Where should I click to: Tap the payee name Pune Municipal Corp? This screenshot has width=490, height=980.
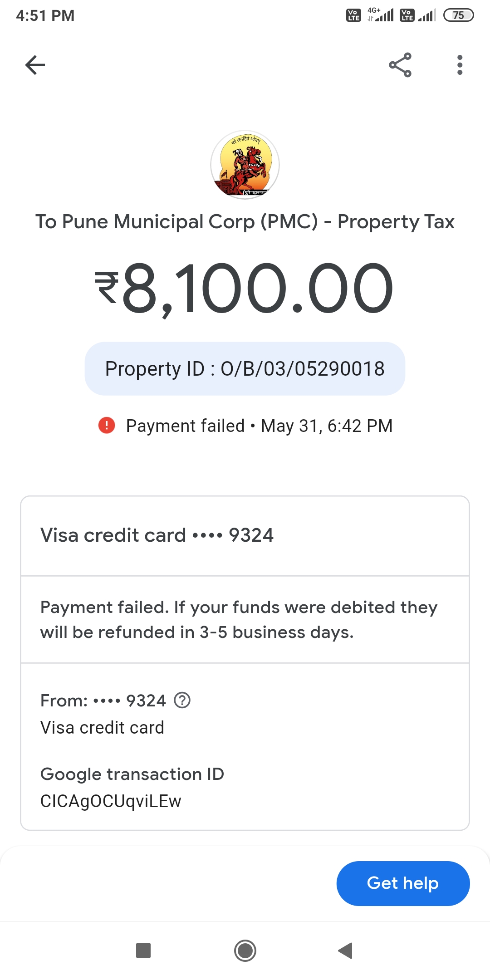point(245,222)
